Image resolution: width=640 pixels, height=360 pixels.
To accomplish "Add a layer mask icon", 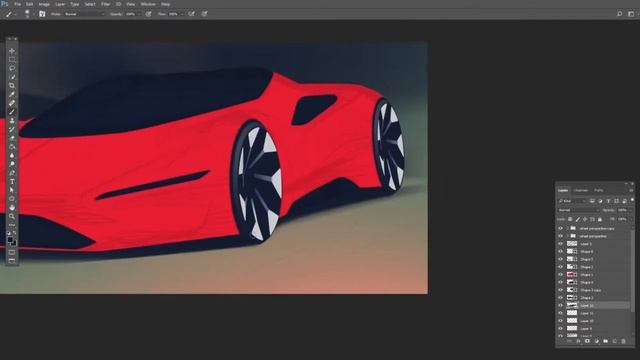I will tap(587, 341).
